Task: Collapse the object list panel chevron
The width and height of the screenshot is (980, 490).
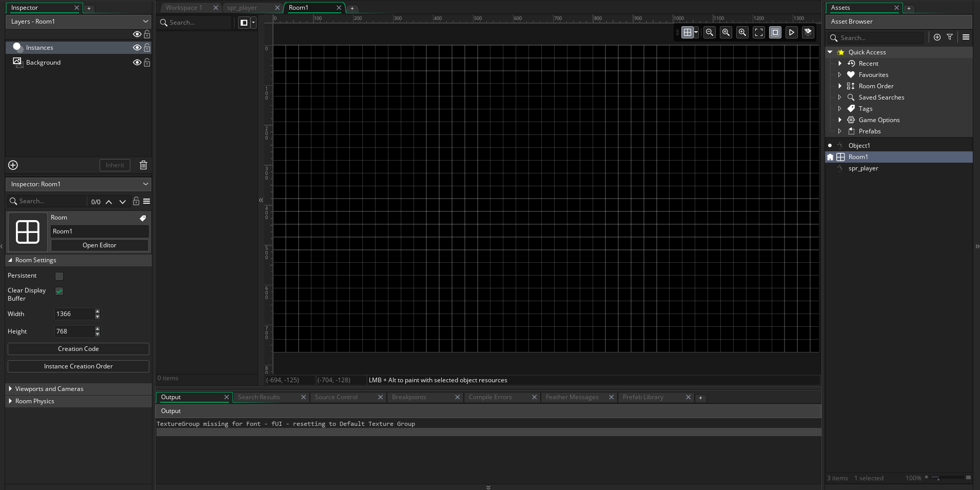Action: 261,201
